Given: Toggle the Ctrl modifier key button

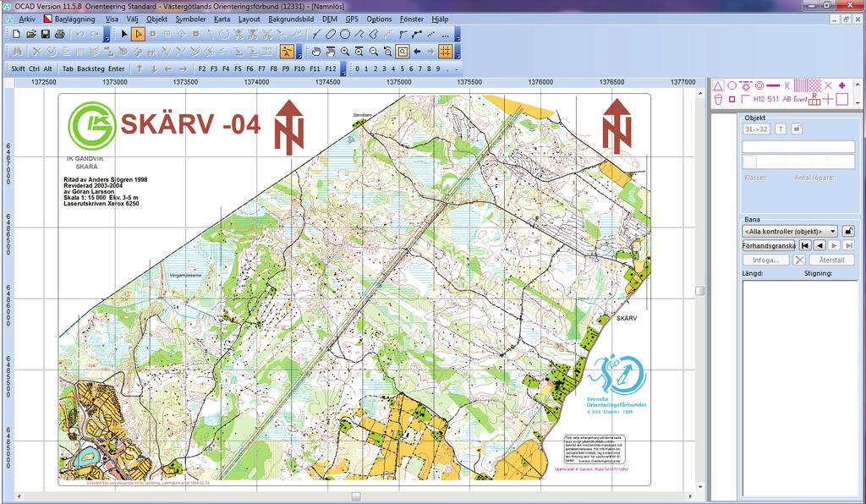Looking at the screenshot, I should coord(34,69).
